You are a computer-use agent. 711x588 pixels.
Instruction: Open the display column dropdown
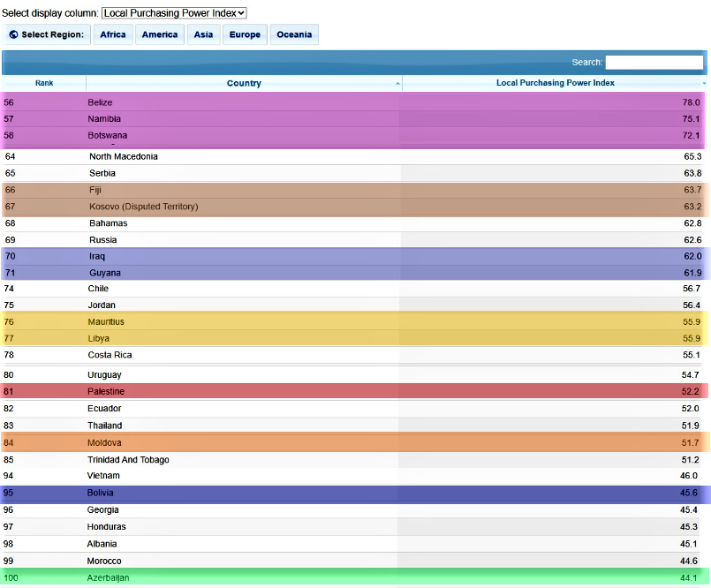point(174,13)
